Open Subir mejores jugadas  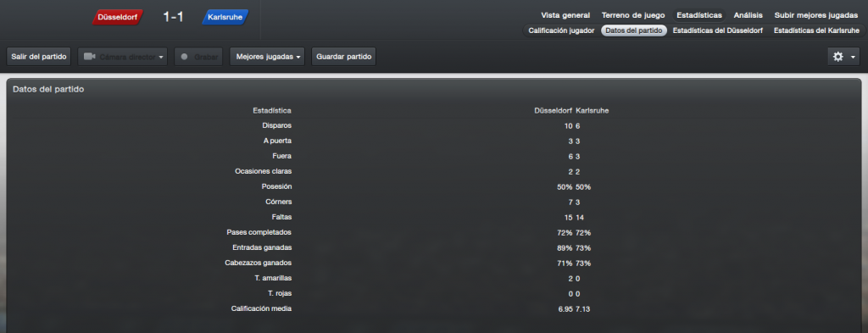[x=816, y=15]
